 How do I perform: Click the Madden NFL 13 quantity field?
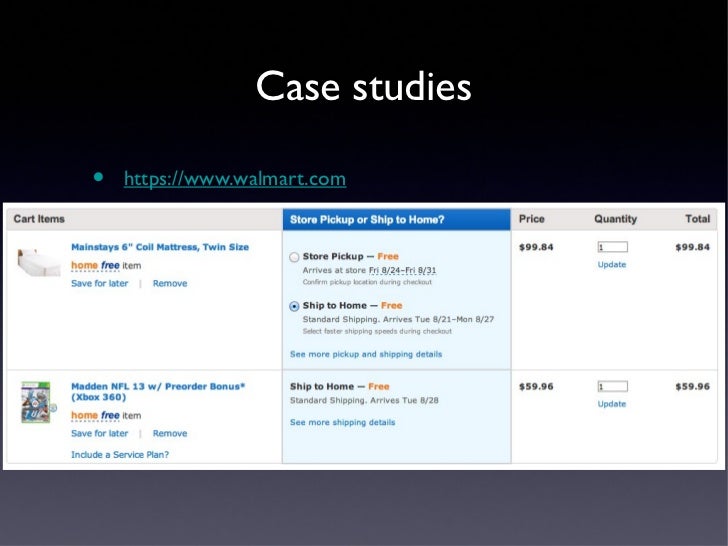pyautogui.click(x=612, y=386)
